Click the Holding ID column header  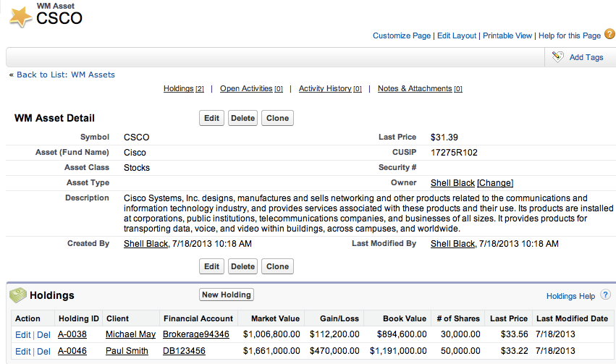coord(79,318)
